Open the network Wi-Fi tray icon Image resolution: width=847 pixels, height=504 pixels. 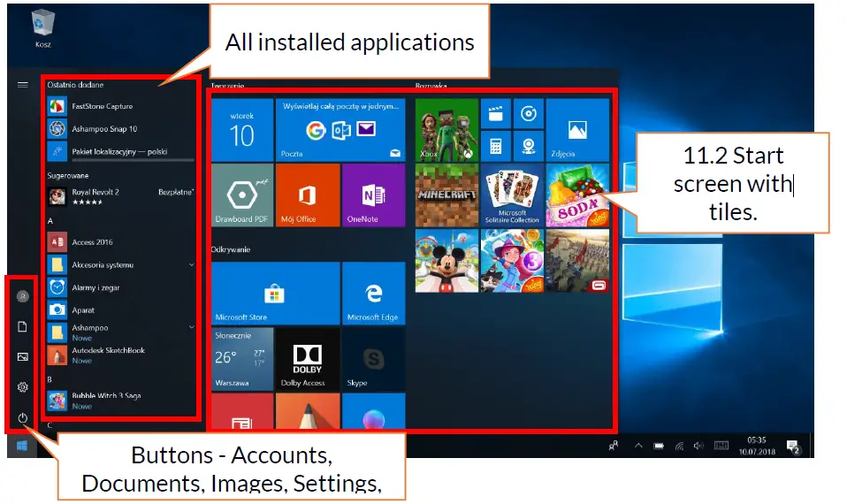679,446
